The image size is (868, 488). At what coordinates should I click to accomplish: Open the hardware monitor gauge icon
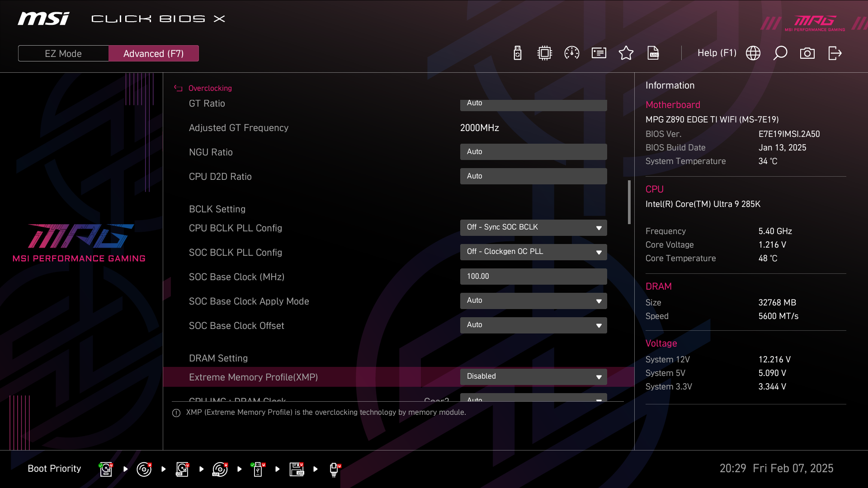pos(572,53)
